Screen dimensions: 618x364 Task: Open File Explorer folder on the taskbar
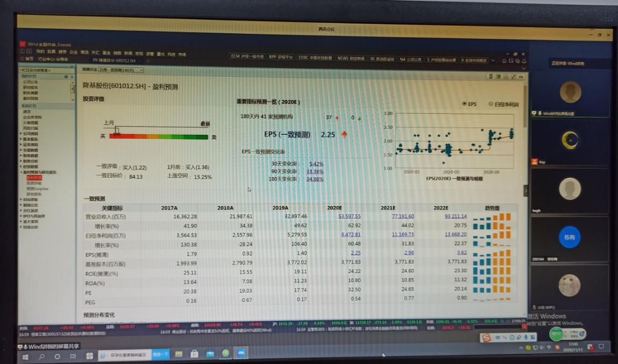click(179, 354)
